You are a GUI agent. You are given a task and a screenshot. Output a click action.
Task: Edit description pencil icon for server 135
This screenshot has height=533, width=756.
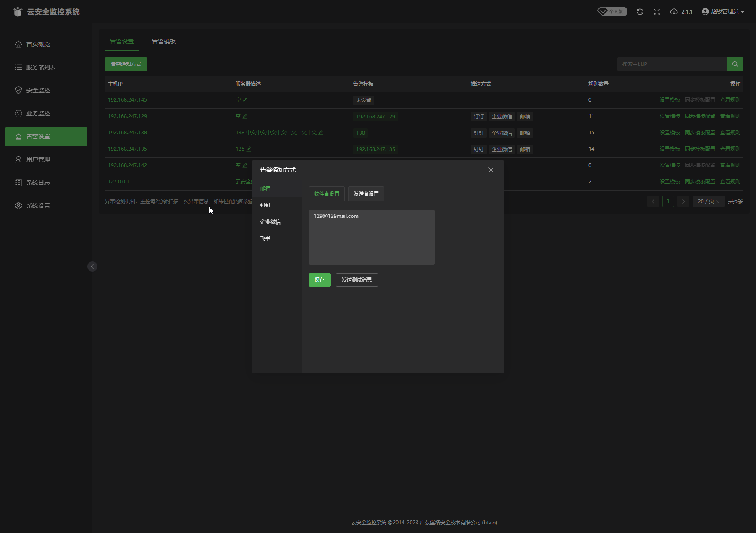coord(249,149)
